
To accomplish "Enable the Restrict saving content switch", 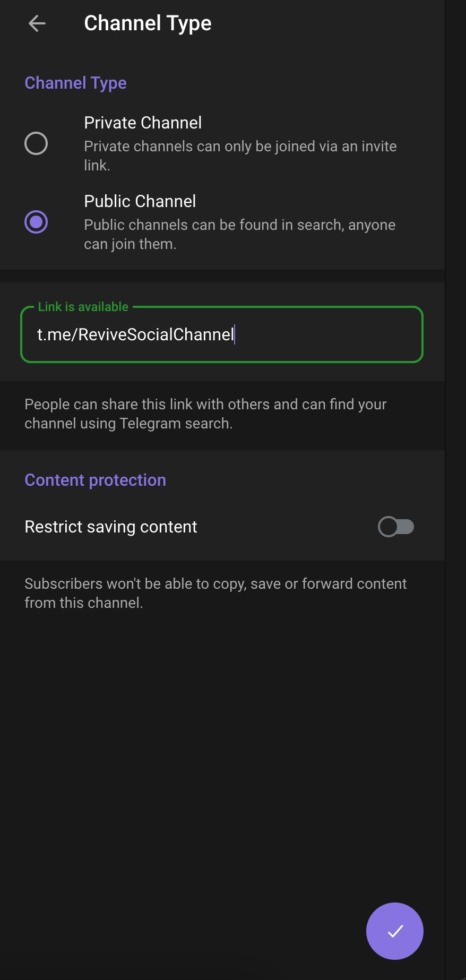I will click(x=396, y=527).
